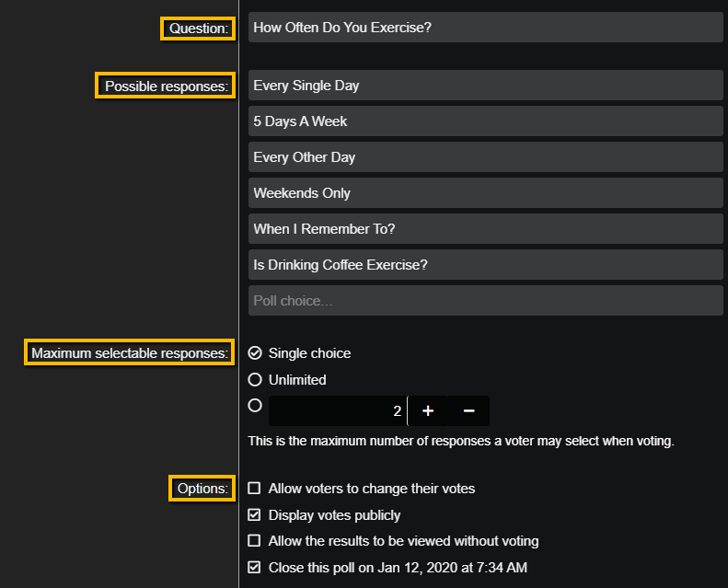Click the Every Single Day response field

click(x=485, y=86)
